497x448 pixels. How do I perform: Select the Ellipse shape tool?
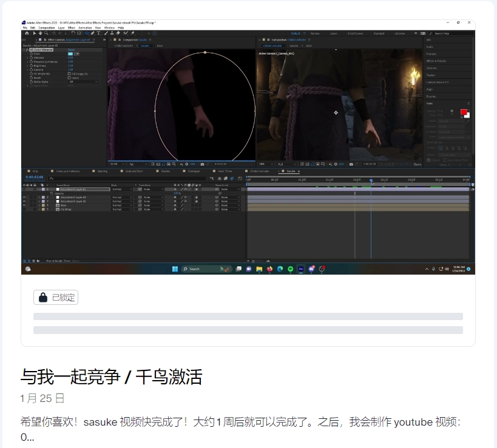87,33
